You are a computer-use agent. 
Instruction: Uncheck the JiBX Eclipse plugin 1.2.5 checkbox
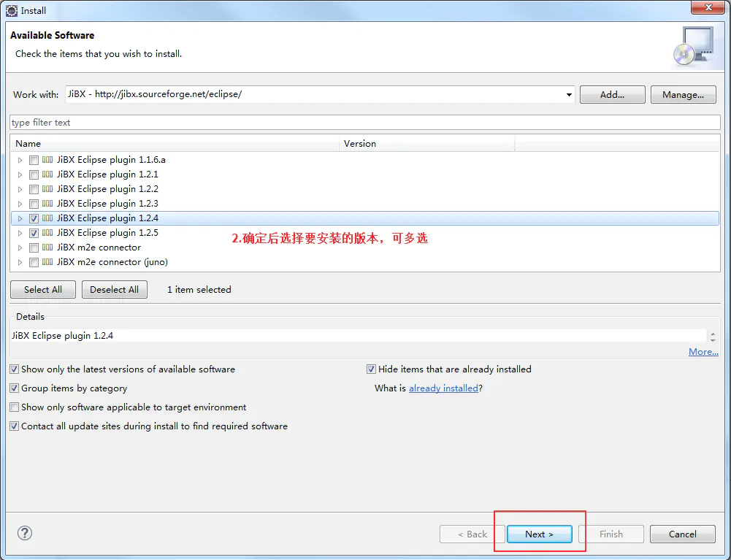click(34, 233)
